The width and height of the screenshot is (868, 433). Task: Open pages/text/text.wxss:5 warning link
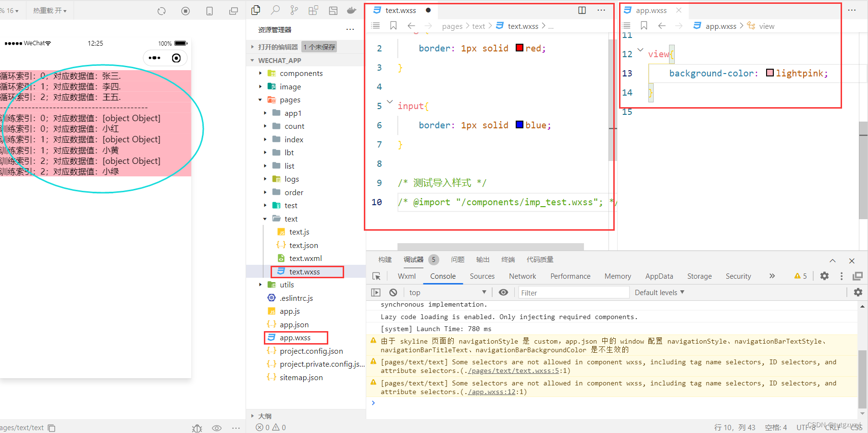pyautogui.click(x=514, y=371)
